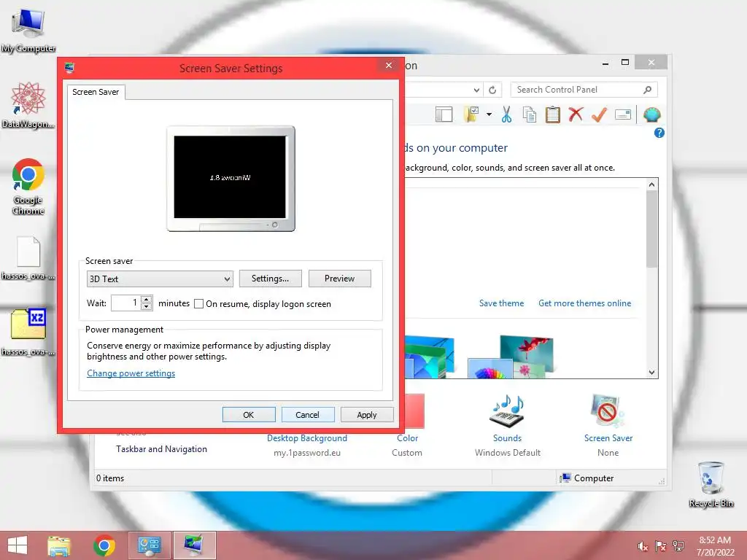Viewport: 747px width, 560px height.
Task: Launch Chrome from the taskbar
Action: (x=104, y=545)
